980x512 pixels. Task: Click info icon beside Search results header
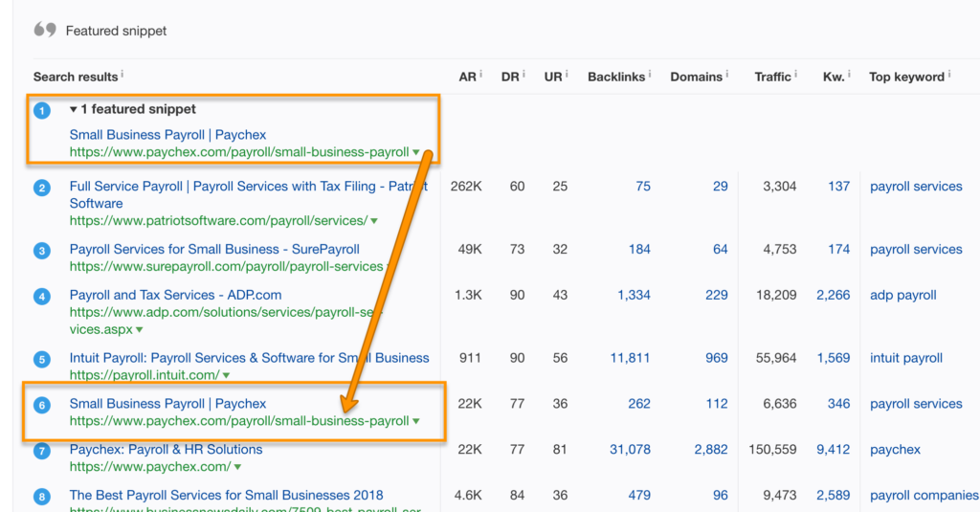[x=122, y=75]
